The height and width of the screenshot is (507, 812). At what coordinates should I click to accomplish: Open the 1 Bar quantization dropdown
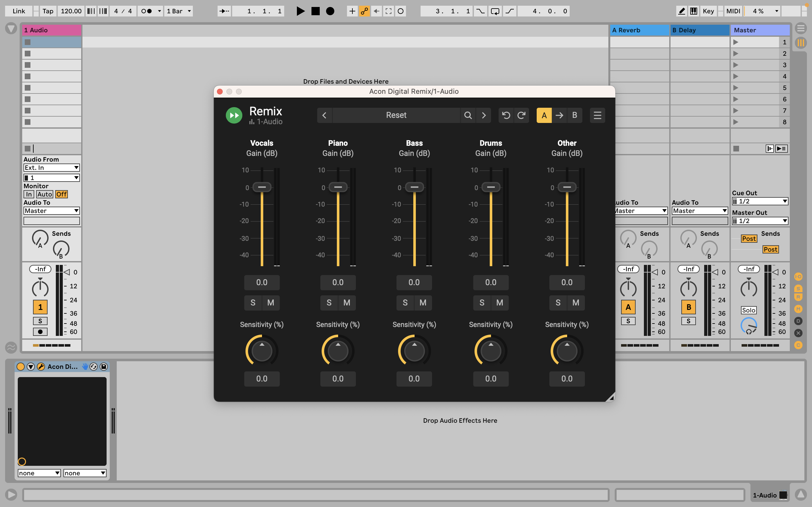pyautogui.click(x=179, y=11)
